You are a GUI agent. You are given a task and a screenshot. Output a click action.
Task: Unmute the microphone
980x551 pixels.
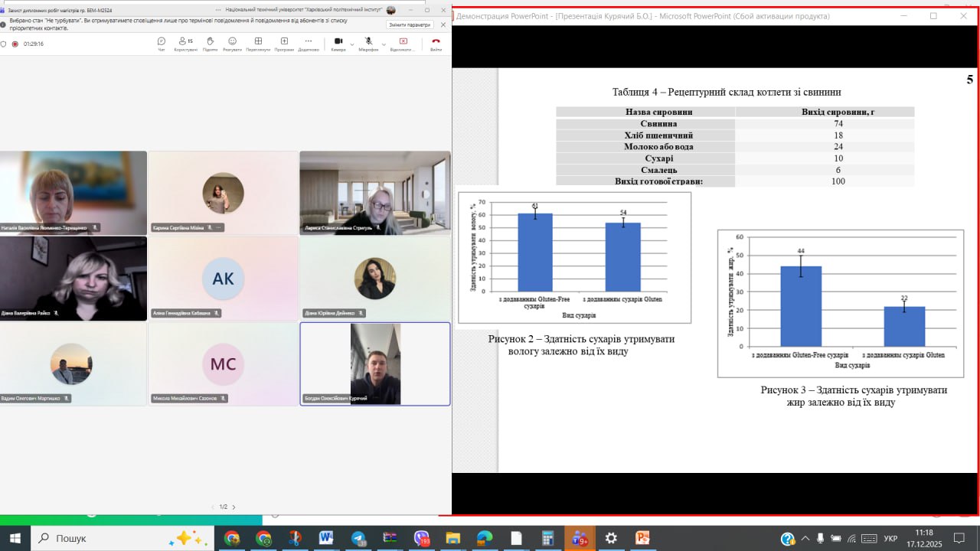[368, 43]
